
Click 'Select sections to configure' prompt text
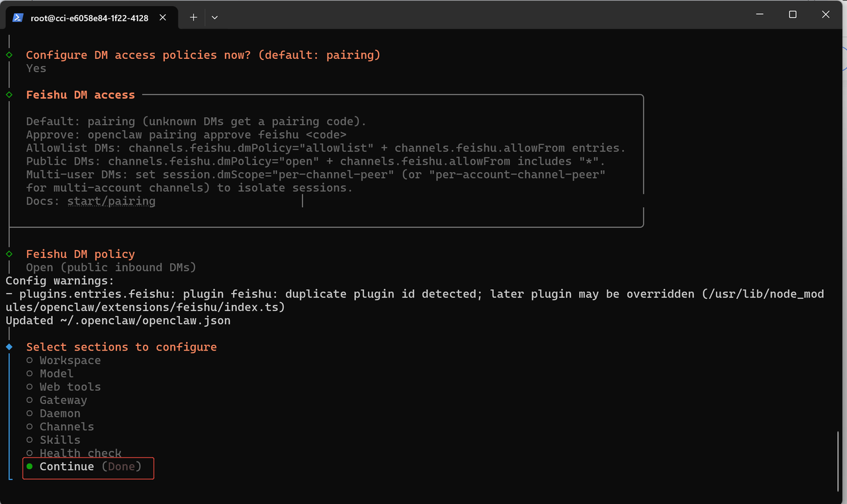pyautogui.click(x=121, y=347)
